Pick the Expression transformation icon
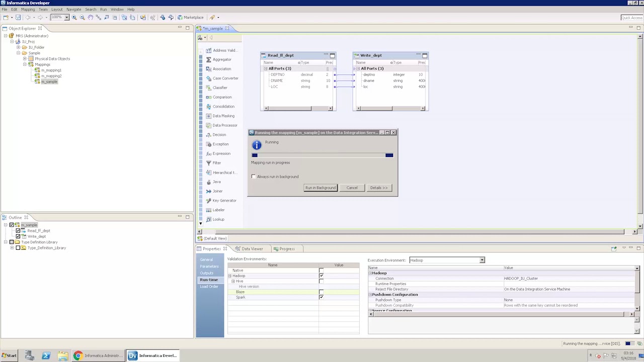 click(209, 153)
